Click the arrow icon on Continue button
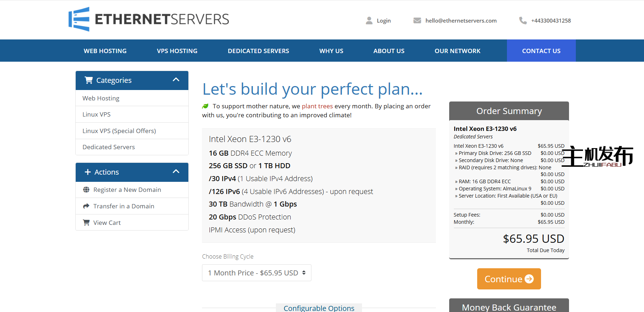Image resolution: width=644 pixels, height=312 pixels. point(529,279)
